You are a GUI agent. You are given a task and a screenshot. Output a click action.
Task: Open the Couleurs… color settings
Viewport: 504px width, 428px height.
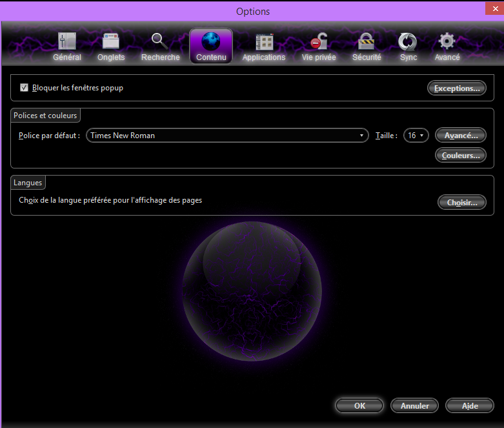click(x=461, y=156)
